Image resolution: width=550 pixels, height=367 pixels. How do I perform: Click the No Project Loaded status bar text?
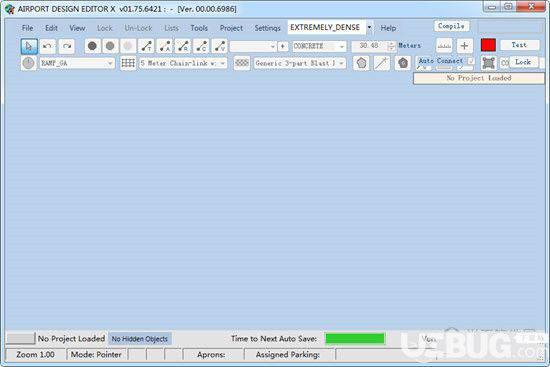(71, 339)
